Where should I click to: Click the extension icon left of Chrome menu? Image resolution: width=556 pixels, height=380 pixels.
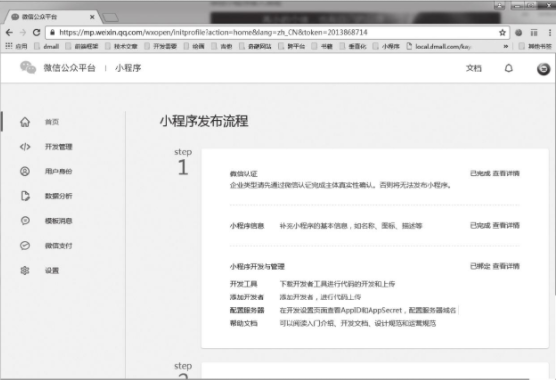tap(534, 33)
